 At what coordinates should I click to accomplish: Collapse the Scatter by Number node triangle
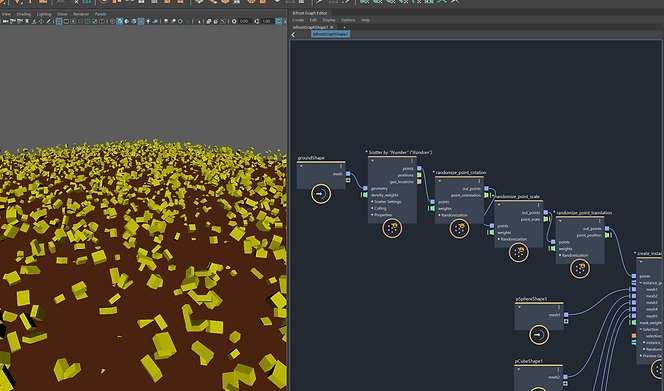coord(373,161)
